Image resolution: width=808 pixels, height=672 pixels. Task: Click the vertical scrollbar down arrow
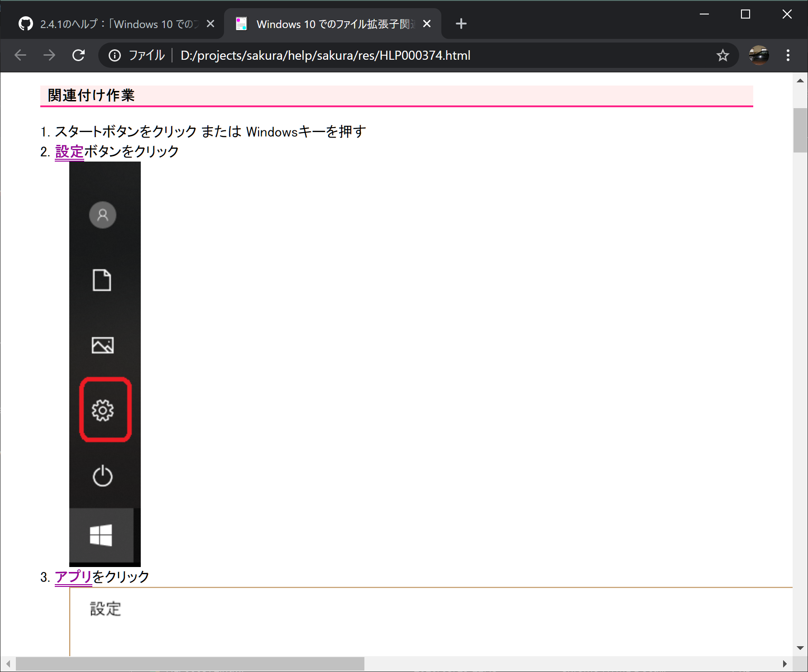click(x=800, y=648)
